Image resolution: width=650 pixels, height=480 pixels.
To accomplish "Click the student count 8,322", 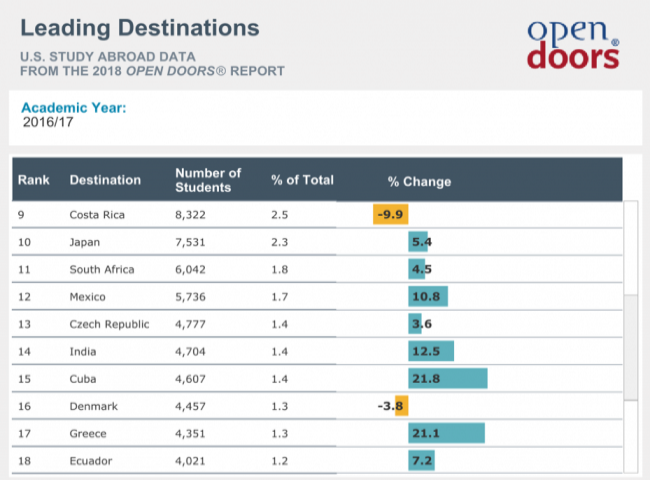I will pyautogui.click(x=190, y=215).
